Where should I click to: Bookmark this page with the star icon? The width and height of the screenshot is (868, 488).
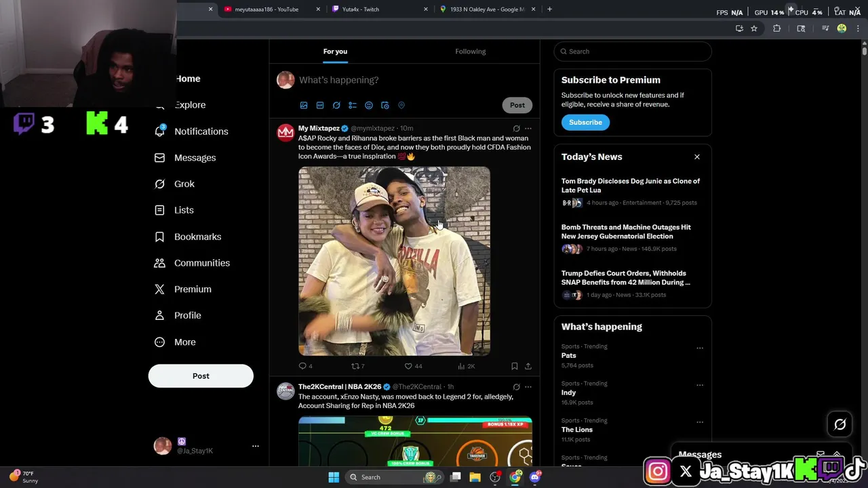[x=754, y=28]
